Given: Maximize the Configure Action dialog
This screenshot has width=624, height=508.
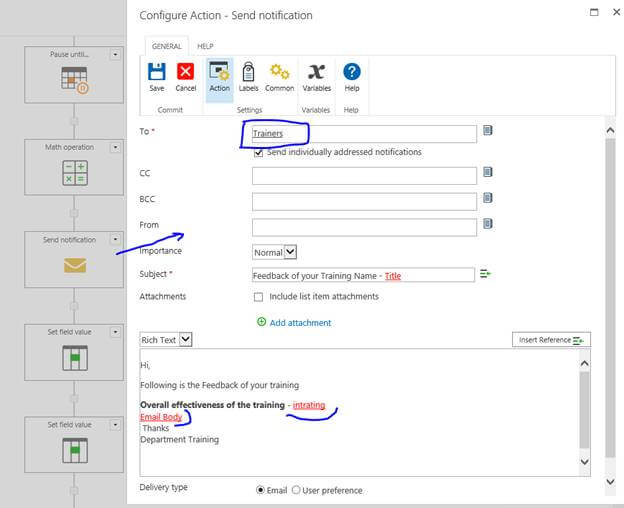Looking at the screenshot, I should tap(594, 12).
